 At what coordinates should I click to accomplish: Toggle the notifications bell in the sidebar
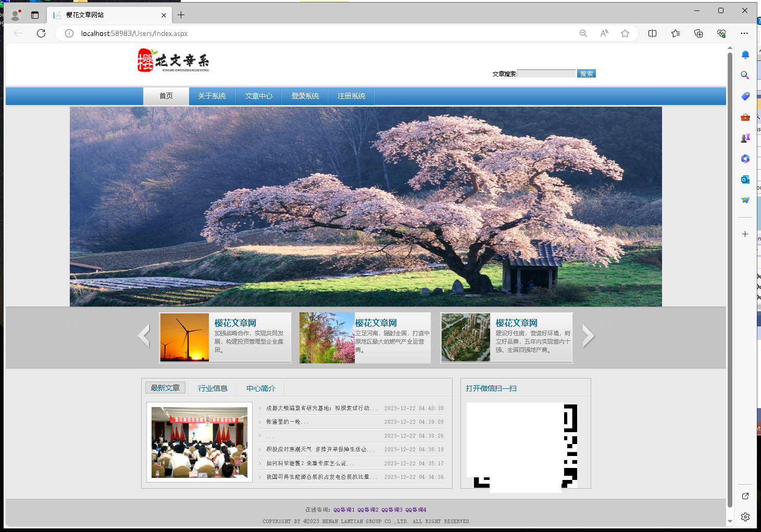click(x=745, y=54)
